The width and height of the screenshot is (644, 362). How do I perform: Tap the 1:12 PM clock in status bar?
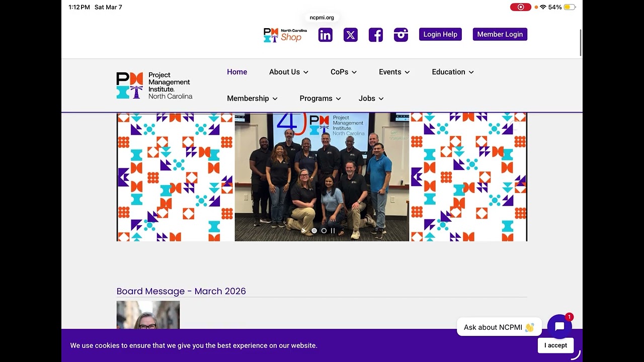coord(79,7)
